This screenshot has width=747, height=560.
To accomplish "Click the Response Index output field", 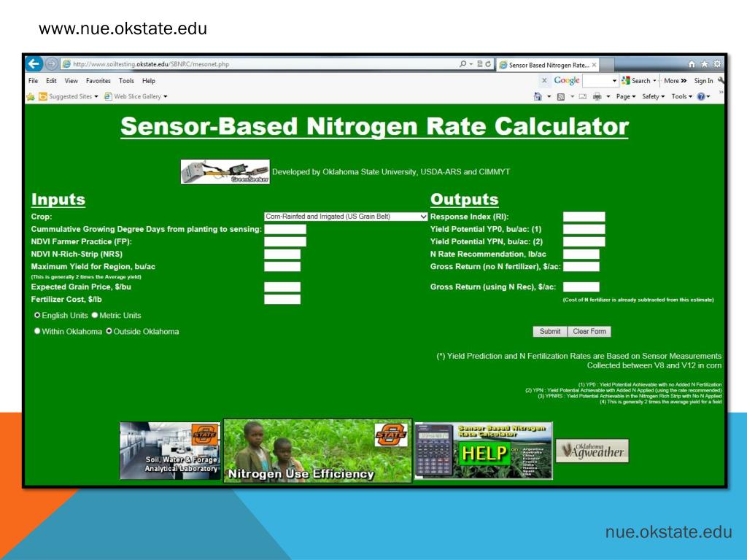I will point(584,217).
